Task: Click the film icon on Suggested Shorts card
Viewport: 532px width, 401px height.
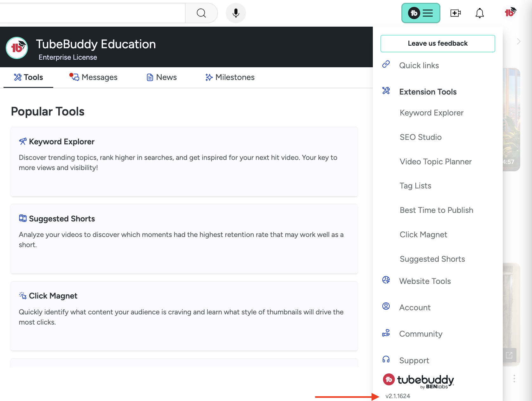Action: pyautogui.click(x=23, y=218)
